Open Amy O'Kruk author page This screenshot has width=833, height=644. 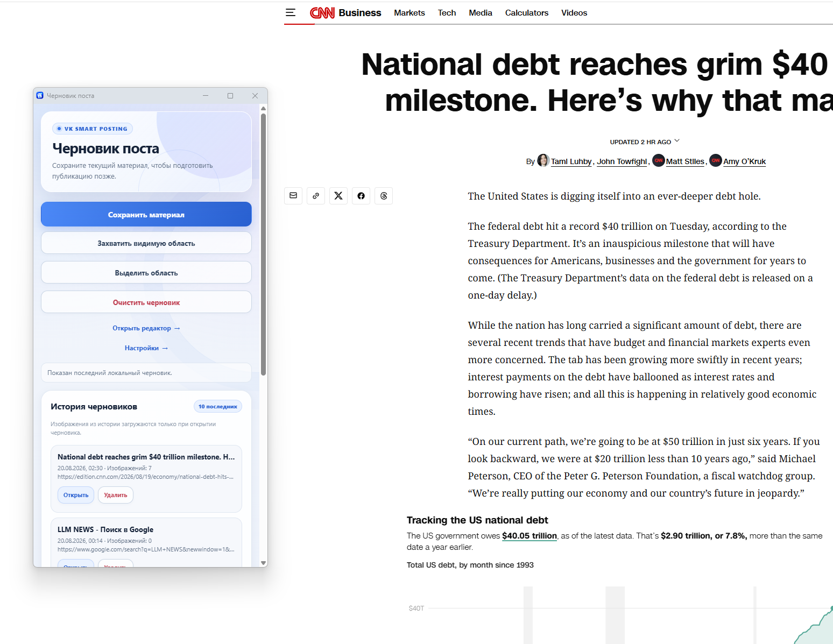pos(745,161)
